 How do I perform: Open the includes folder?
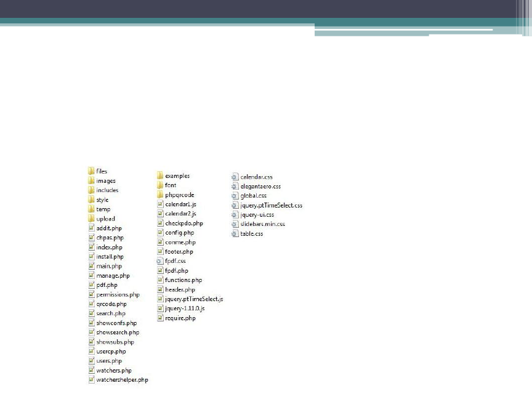[x=107, y=190]
